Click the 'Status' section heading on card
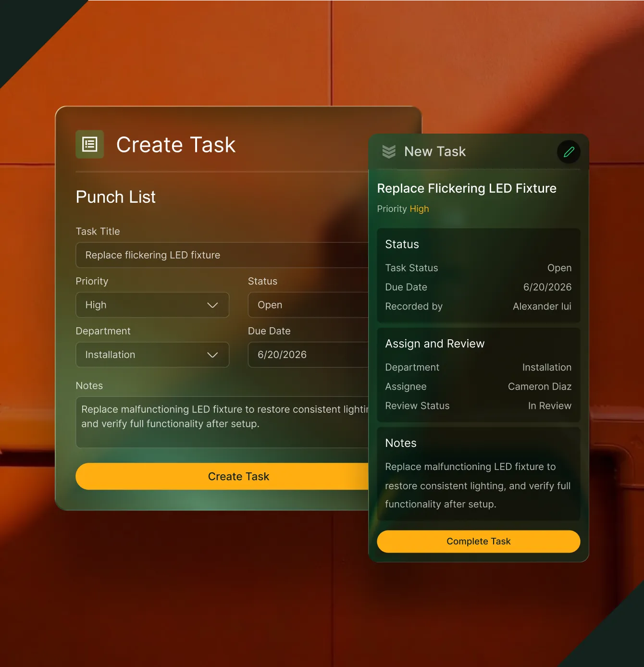The height and width of the screenshot is (667, 644). click(x=402, y=244)
